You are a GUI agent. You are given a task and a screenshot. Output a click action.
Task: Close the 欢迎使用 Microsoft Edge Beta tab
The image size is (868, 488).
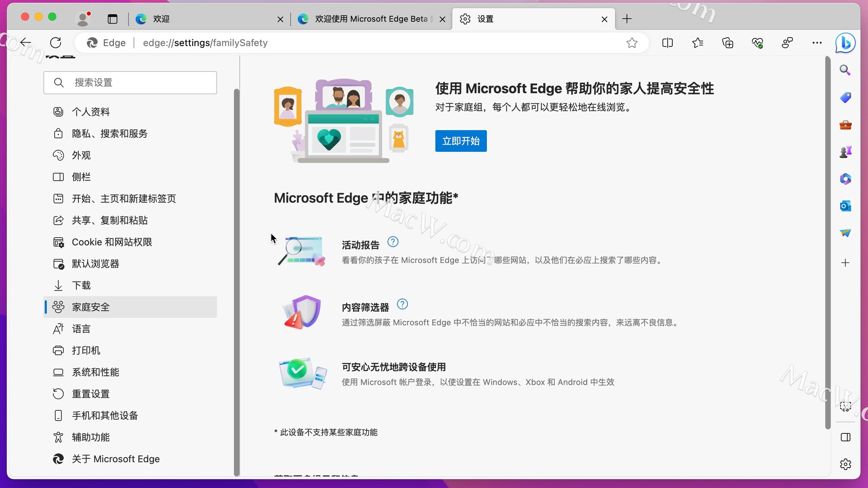443,19
